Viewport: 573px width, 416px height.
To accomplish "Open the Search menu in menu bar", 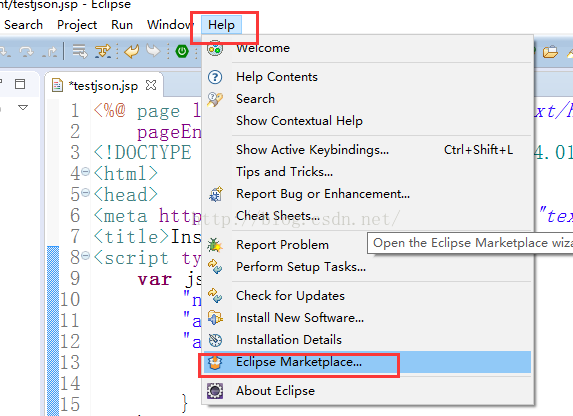I will click(23, 25).
